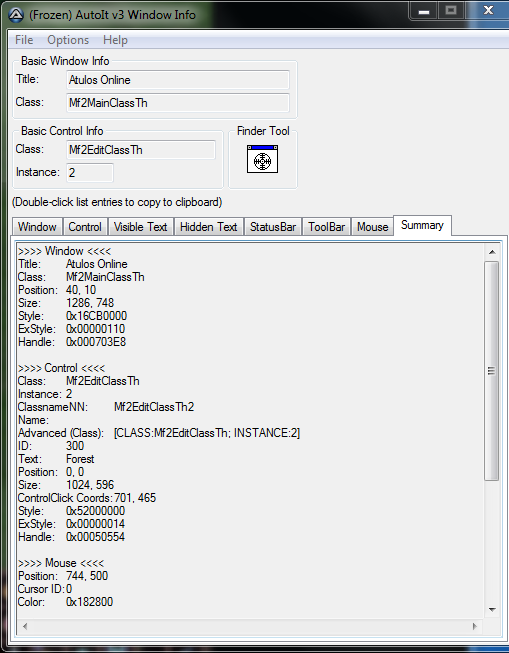This screenshot has width=509, height=653.
Task: Switch to the StatusBar tab
Action: coord(273,227)
